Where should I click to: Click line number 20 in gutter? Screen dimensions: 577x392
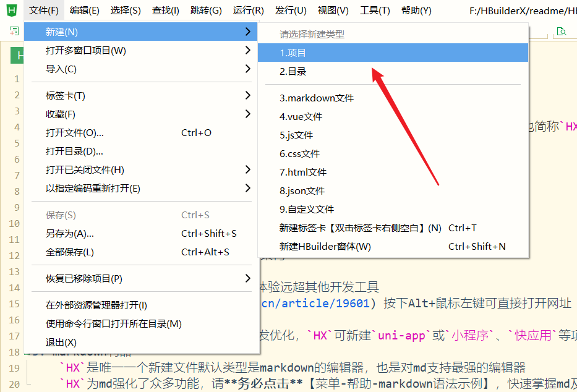tap(14, 385)
